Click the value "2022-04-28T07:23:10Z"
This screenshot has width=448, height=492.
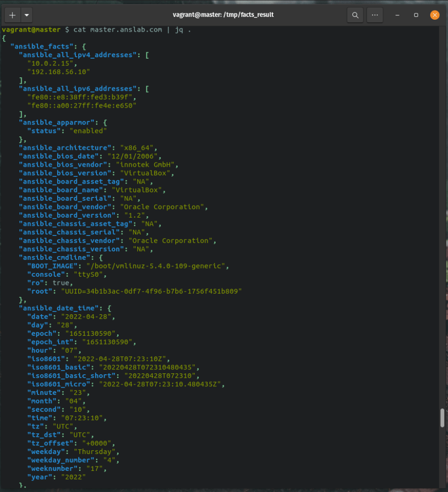point(120,359)
